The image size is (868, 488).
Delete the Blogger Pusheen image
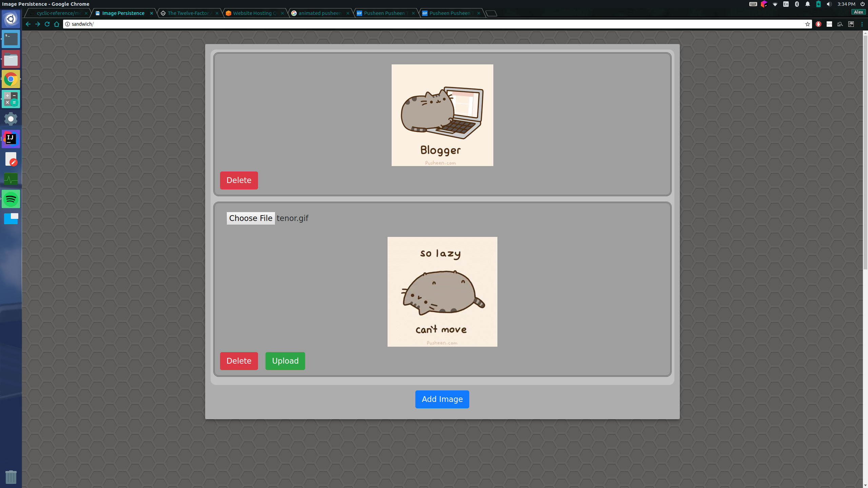[239, 180]
